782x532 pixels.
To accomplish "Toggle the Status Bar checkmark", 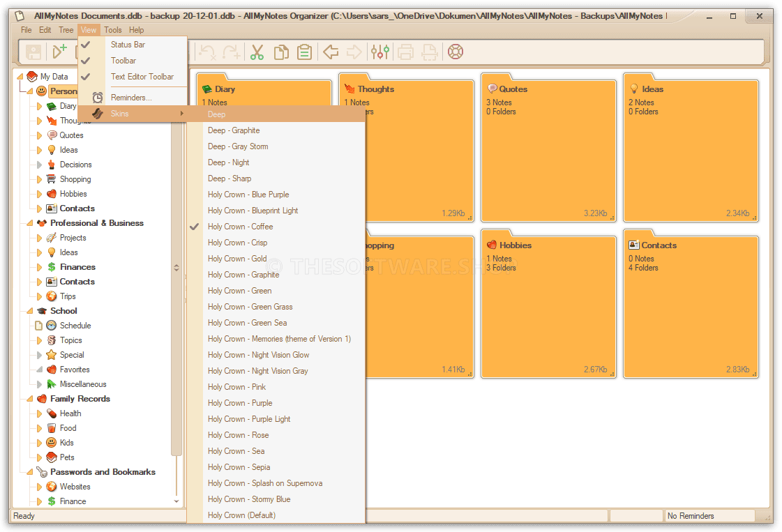I will (x=86, y=45).
